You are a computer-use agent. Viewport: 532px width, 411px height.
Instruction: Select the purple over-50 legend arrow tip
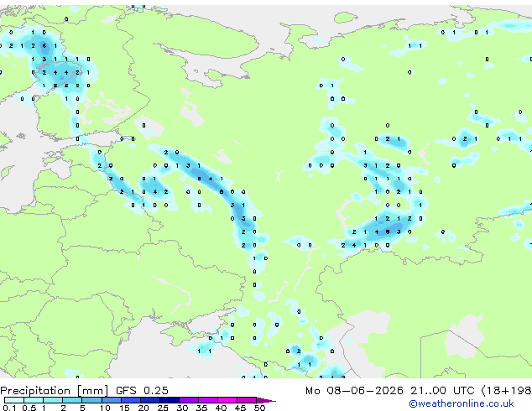click(x=266, y=400)
